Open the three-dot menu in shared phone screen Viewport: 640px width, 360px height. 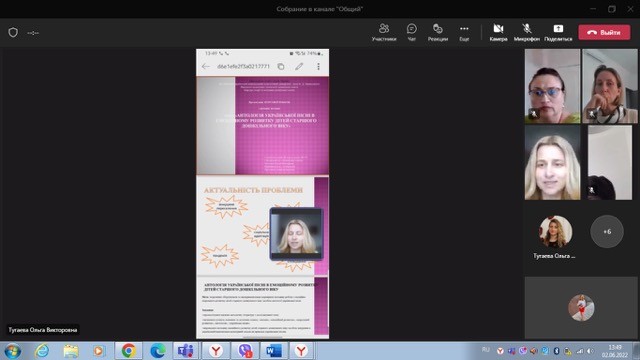318,66
